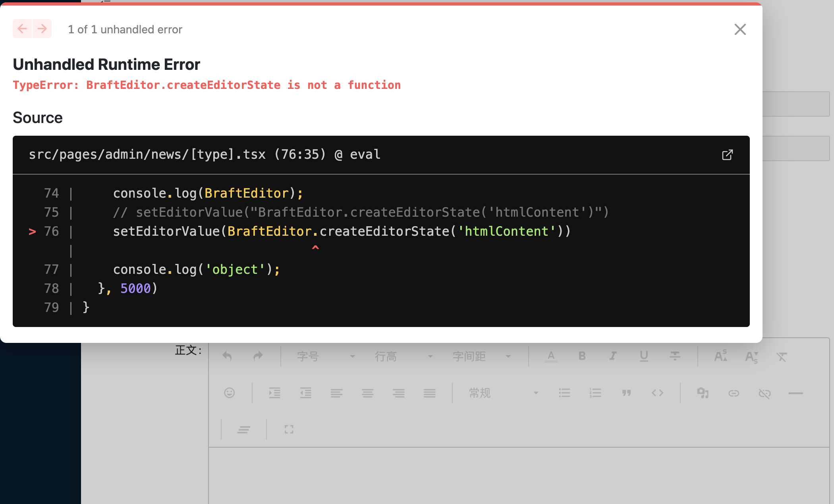Toggle italic formatting

[x=613, y=356]
